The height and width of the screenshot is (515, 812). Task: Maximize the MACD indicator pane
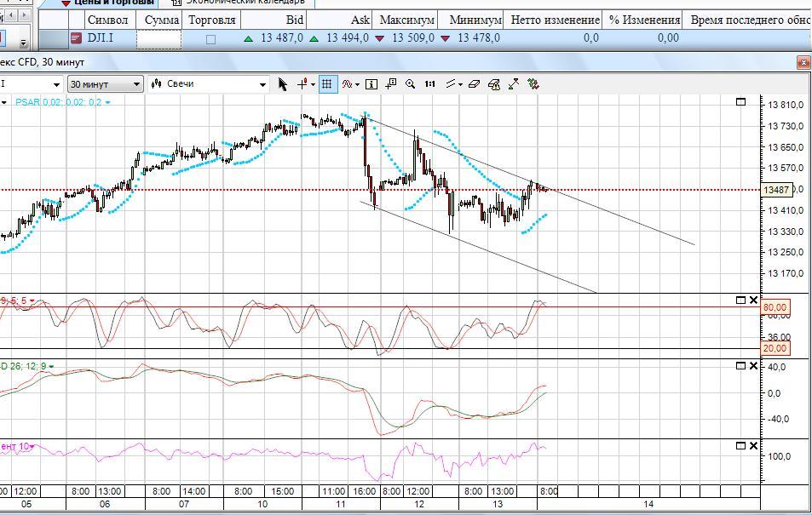(x=741, y=366)
